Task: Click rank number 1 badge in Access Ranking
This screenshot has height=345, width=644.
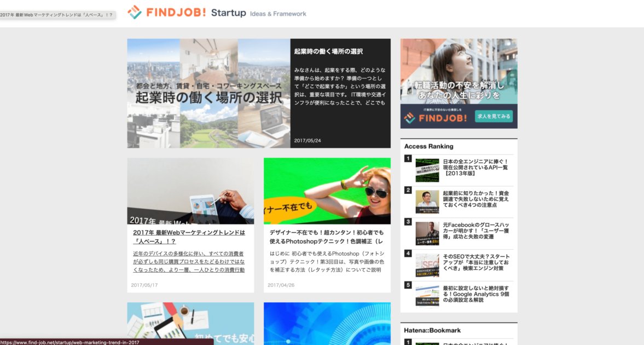Action: point(408,158)
